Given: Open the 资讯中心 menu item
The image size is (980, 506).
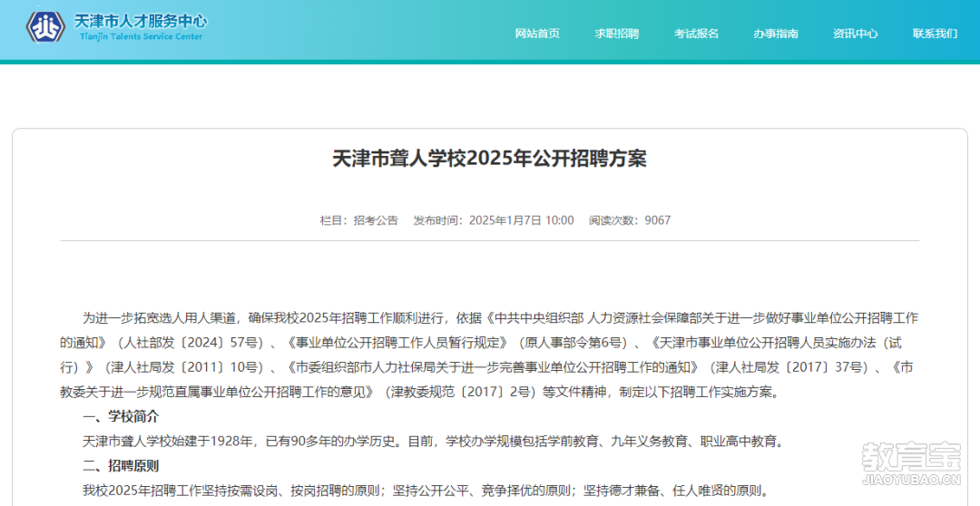Looking at the screenshot, I should point(855,34).
